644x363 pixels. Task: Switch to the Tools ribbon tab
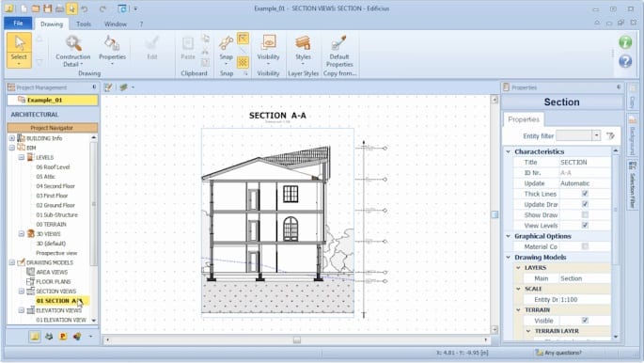84,24
